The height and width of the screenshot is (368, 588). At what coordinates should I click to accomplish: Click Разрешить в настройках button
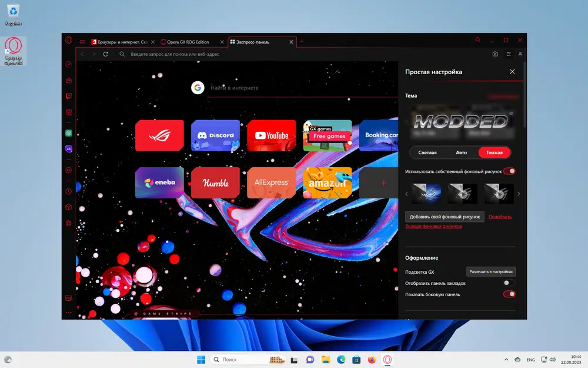491,271
